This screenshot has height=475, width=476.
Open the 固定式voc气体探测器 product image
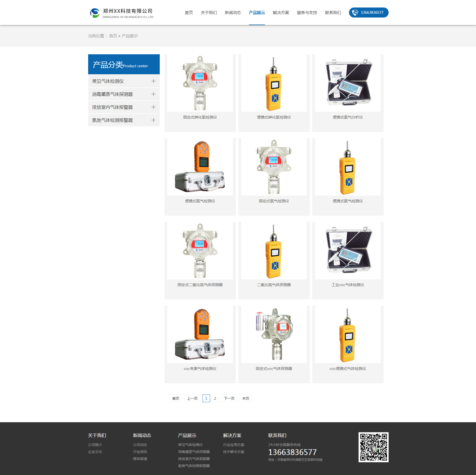pyautogui.click(x=274, y=334)
